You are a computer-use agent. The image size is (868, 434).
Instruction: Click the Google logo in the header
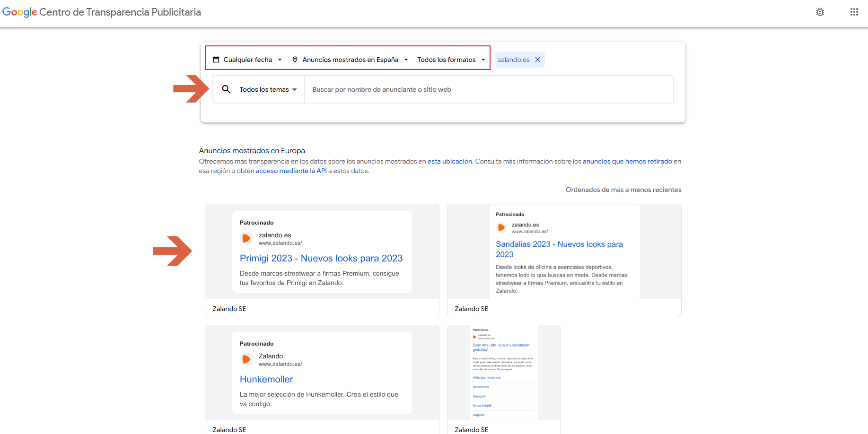[x=19, y=12]
